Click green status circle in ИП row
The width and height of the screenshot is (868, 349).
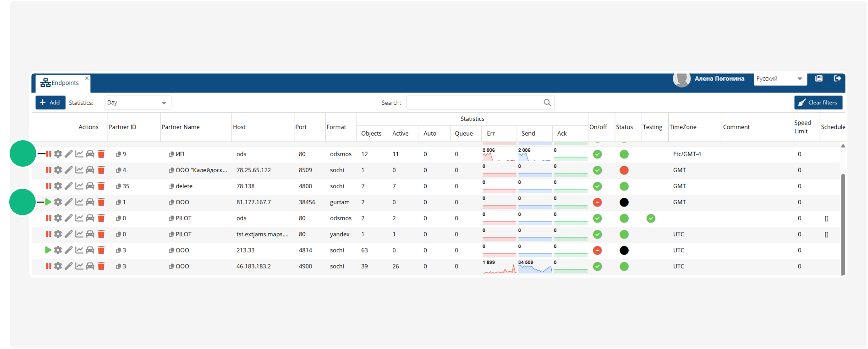[624, 154]
